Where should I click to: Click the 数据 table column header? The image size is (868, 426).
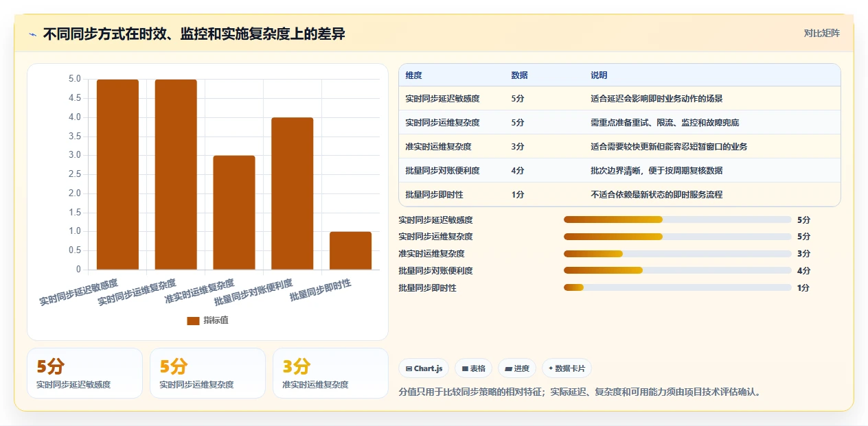pyautogui.click(x=520, y=75)
